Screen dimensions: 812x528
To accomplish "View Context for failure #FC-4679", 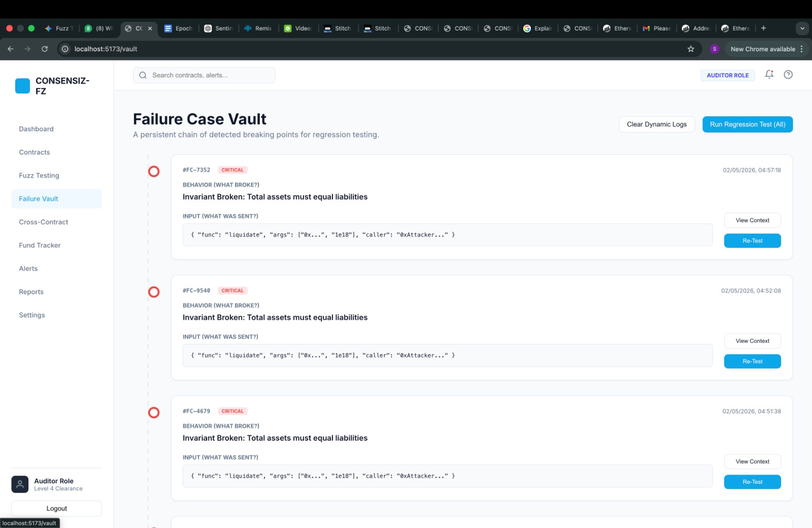I will click(x=752, y=461).
